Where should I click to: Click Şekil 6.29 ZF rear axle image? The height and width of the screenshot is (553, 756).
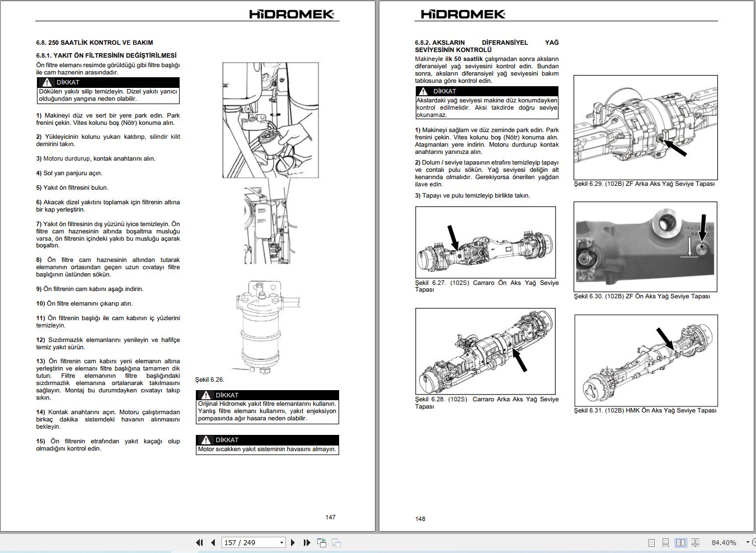click(x=645, y=127)
